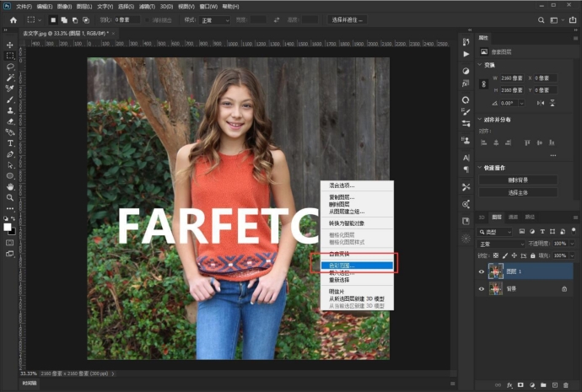This screenshot has height=392, width=582.
Task: Choose 混合选项... in context menu
Action: tap(357, 185)
